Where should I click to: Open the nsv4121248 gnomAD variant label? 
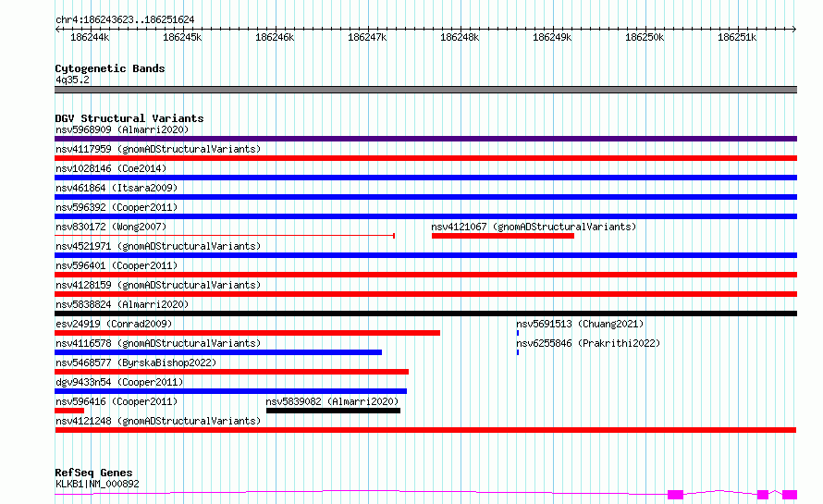click(158, 421)
